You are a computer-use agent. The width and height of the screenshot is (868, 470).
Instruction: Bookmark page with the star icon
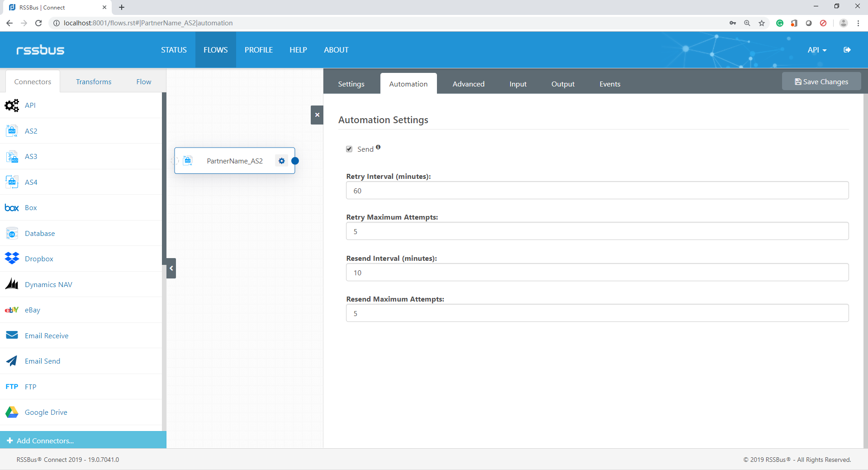click(762, 23)
